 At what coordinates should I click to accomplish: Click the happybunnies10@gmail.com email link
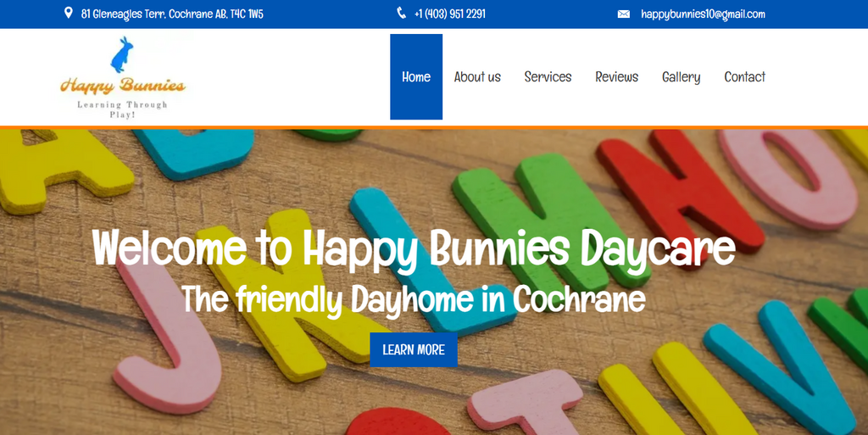(703, 14)
